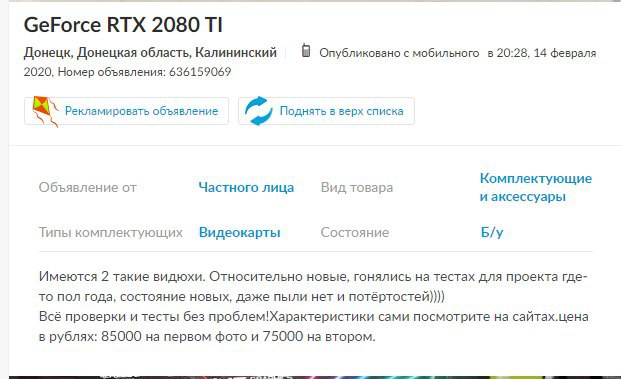This screenshot has width=621, height=379.
Task: Click Донецк, Донецкая область, Калининский location
Action: [x=150, y=52]
